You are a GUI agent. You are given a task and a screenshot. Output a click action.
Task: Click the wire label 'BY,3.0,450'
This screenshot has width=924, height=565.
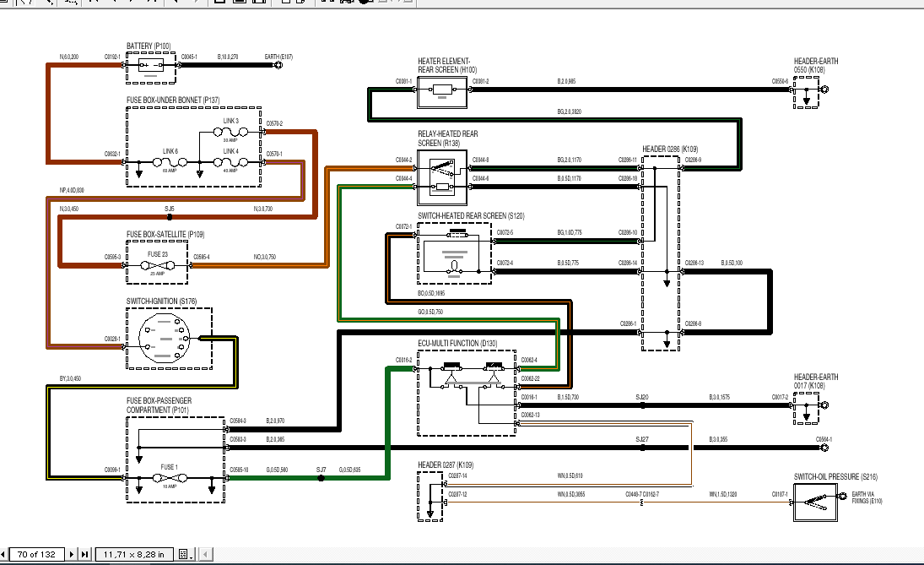click(70, 378)
